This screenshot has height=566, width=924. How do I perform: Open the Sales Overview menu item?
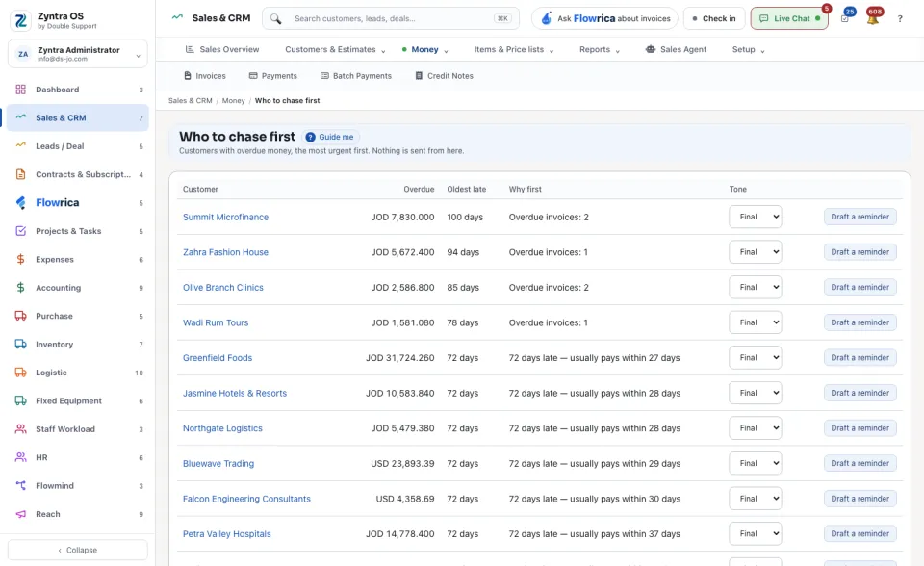[222, 49]
